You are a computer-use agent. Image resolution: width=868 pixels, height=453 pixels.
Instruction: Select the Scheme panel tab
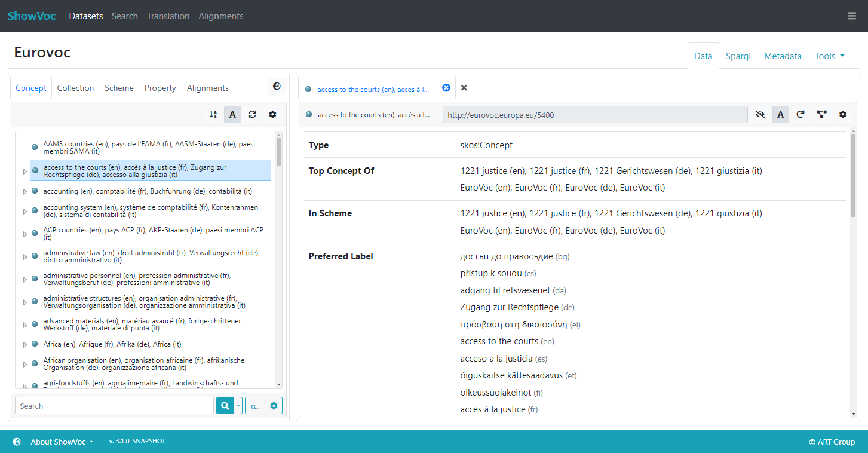pyautogui.click(x=119, y=88)
